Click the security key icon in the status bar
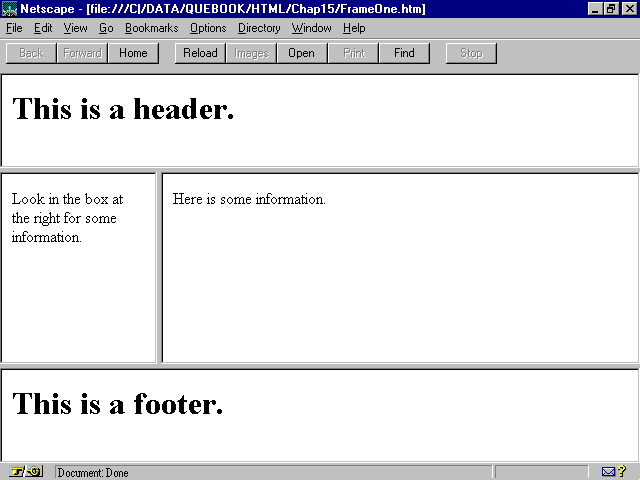This screenshot has height=480, width=640. pos(26,471)
